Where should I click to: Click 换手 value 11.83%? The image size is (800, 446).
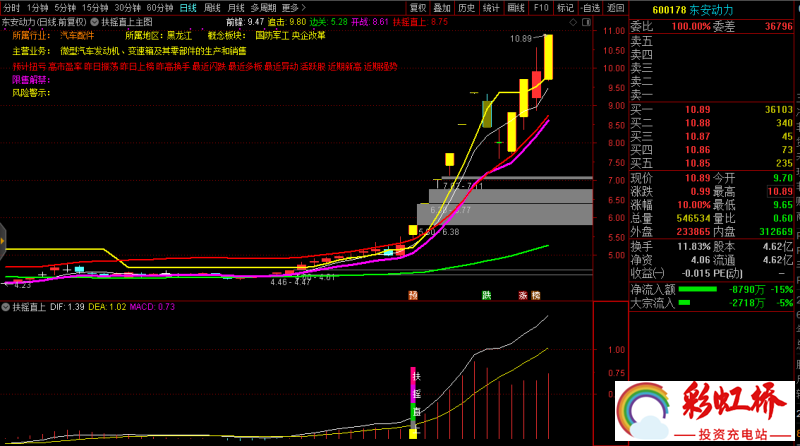[694, 246]
